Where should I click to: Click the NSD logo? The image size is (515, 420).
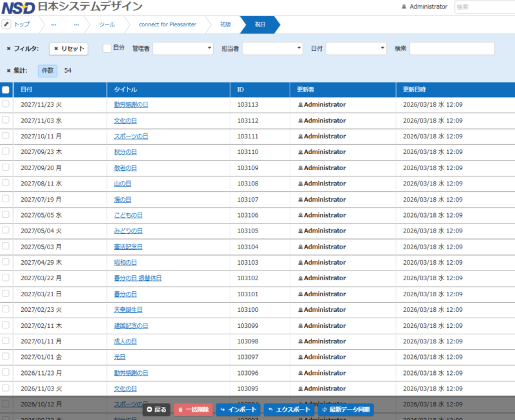(17, 7)
